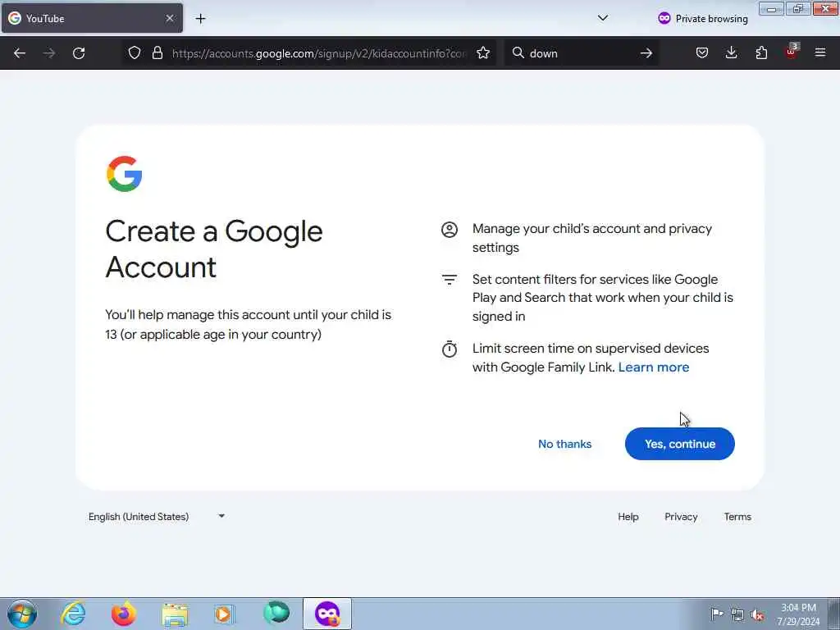
Task: Open the Help link in footer
Action: coord(628,517)
